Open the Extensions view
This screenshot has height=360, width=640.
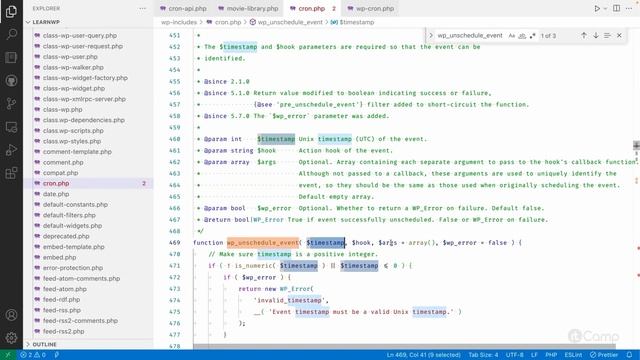[x=11, y=173]
